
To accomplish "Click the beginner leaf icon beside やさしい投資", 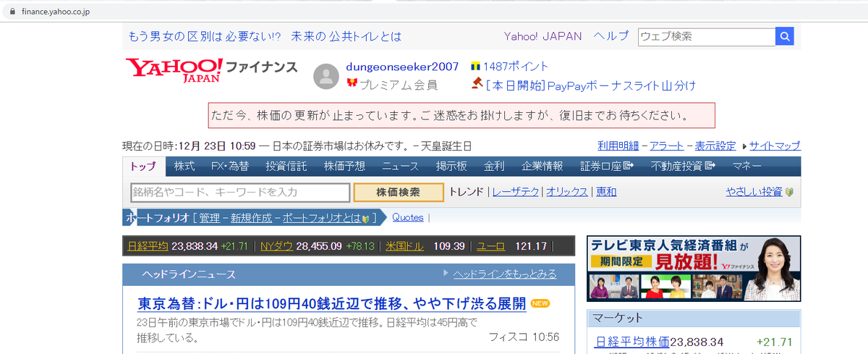I will [789, 192].
